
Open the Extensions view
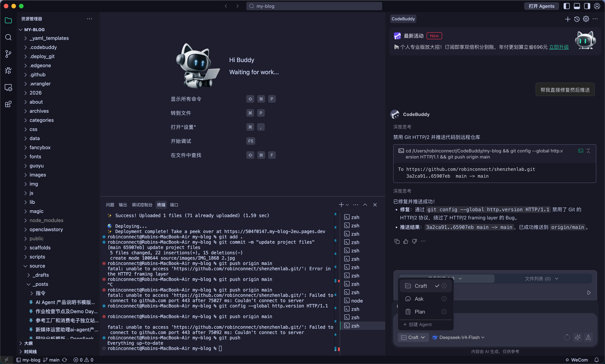(x=8, y=104)
